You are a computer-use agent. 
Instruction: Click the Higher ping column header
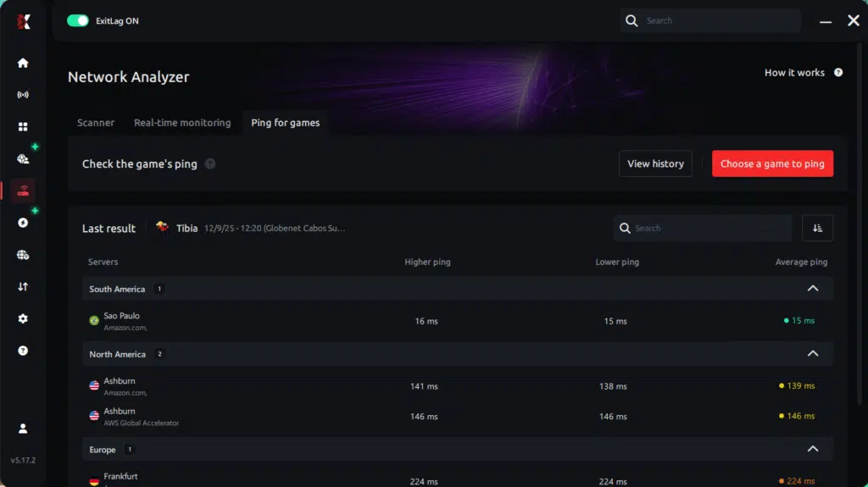pyautogui.click(x=427, y=262)
